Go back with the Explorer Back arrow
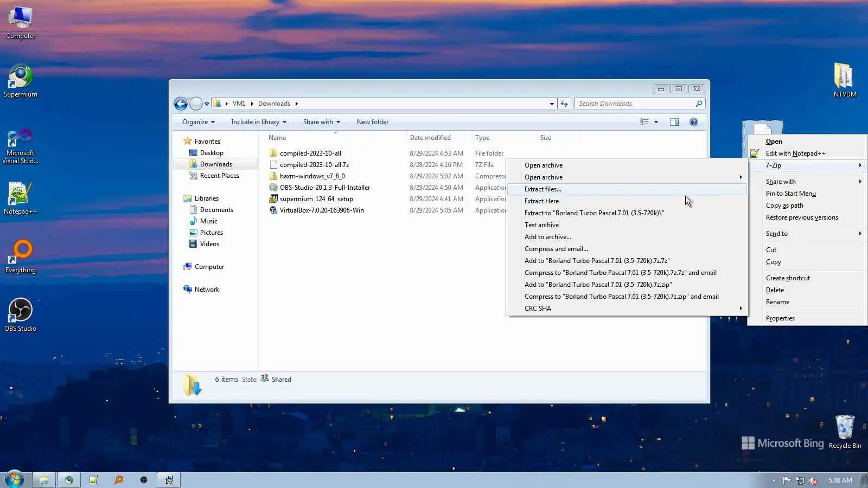 coord(181,104)
